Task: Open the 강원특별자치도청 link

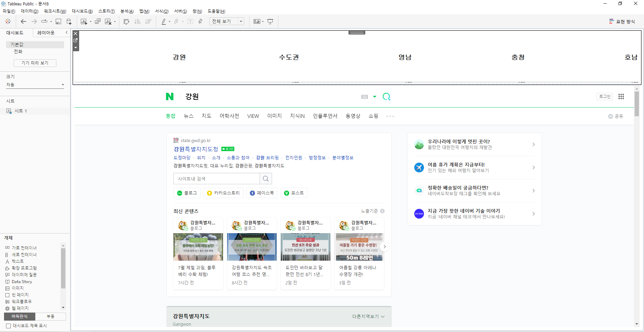Action: [196, 149]
